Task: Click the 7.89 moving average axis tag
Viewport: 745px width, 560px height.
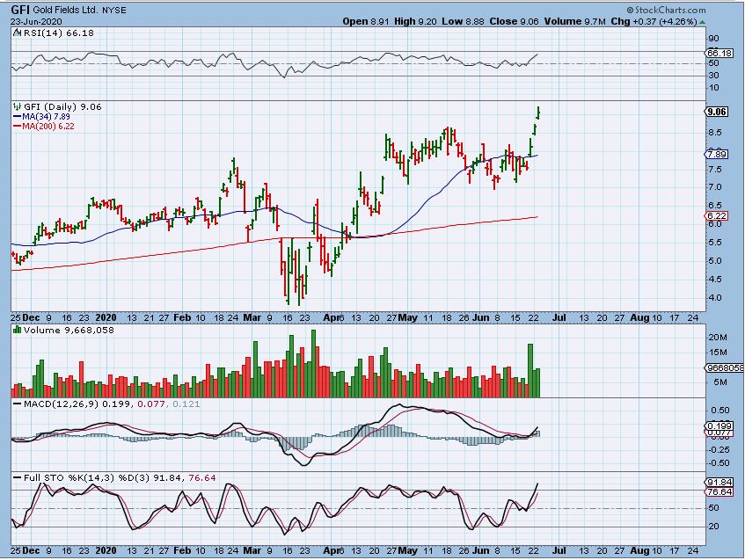Action: [717, 155]
